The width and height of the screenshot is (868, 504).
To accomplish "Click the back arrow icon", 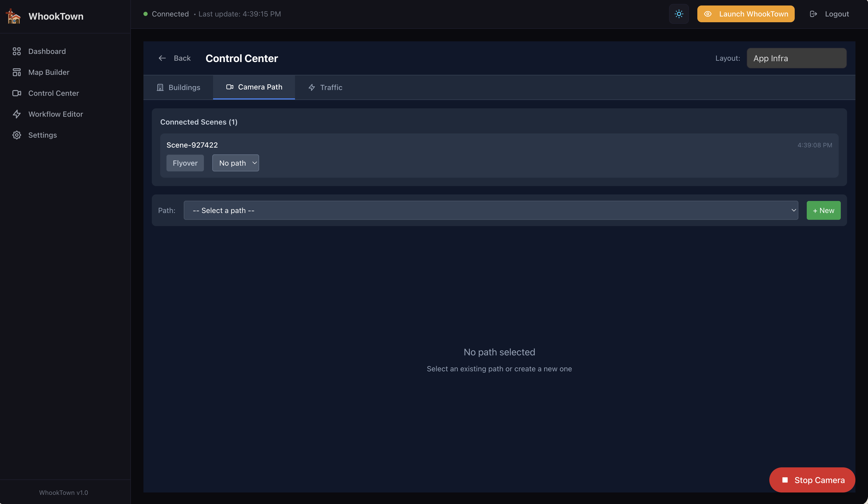I will [x=162, y=58].
